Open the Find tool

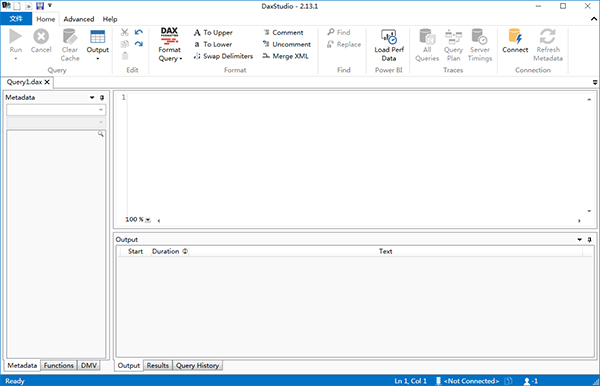[x=339, y=32]
